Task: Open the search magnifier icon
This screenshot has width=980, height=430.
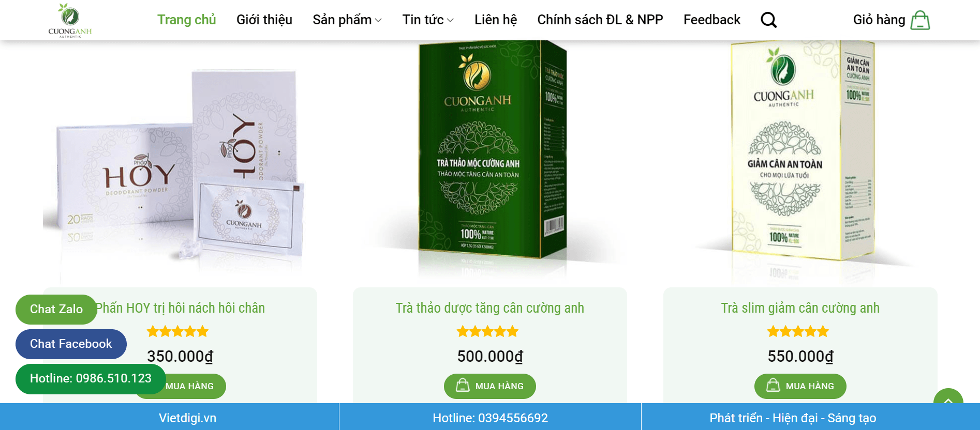Action: (x=768, y=20)
